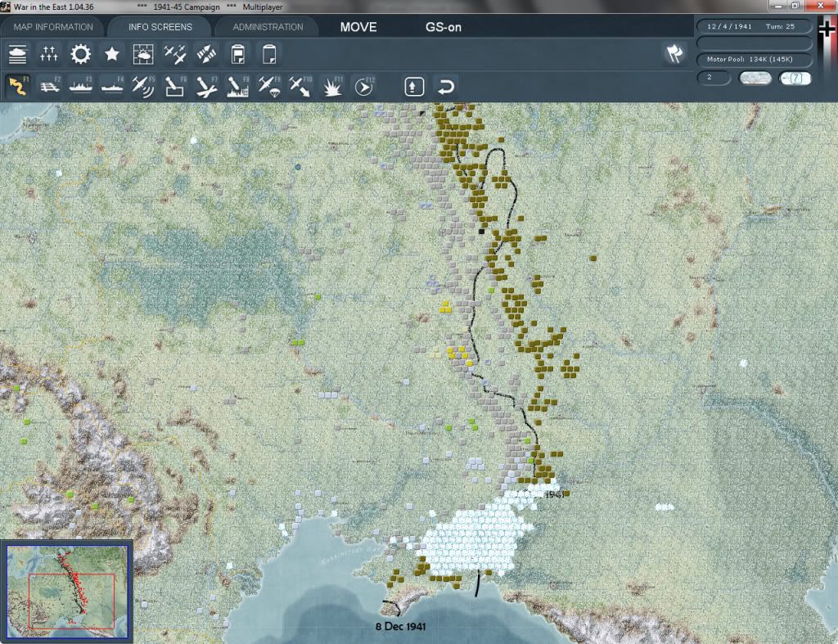Select Move mode (F1) arrow icon
838x644 pixels.
coord(18,86)
